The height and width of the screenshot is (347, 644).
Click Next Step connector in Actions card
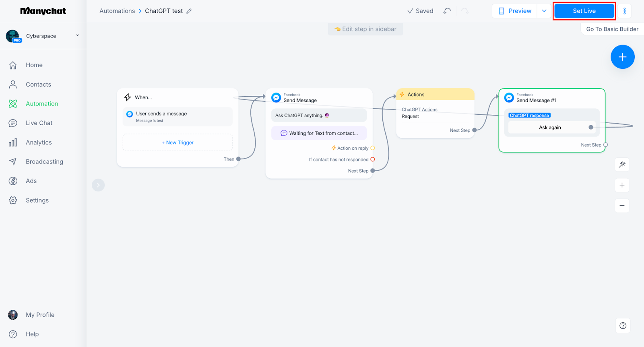coord(475,130)
